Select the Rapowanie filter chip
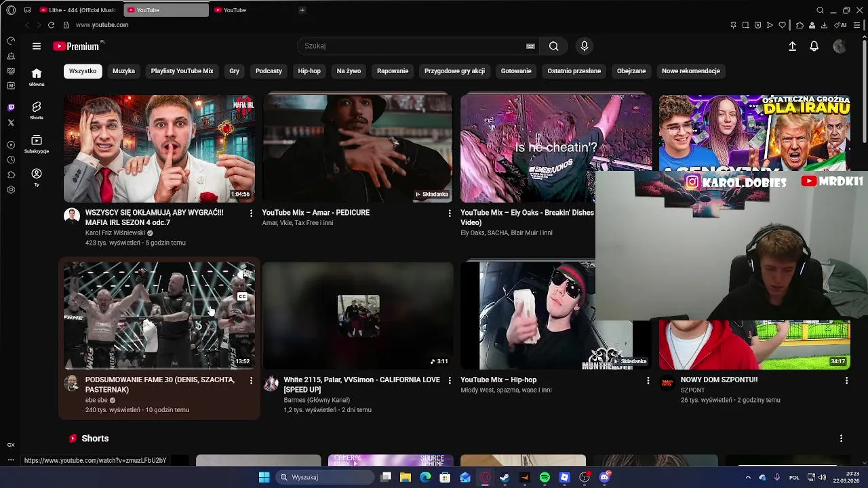 click(x=393, y=71)
